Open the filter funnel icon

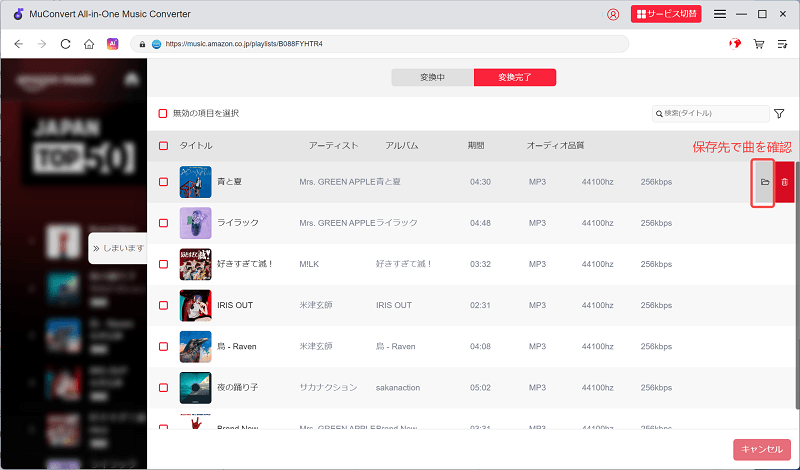779,114
